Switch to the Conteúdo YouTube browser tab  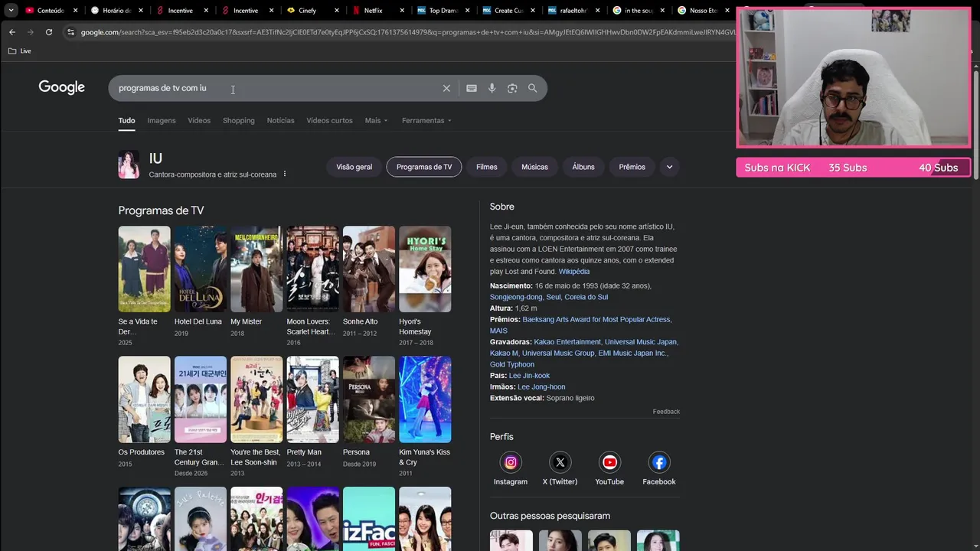coord(51,11)
